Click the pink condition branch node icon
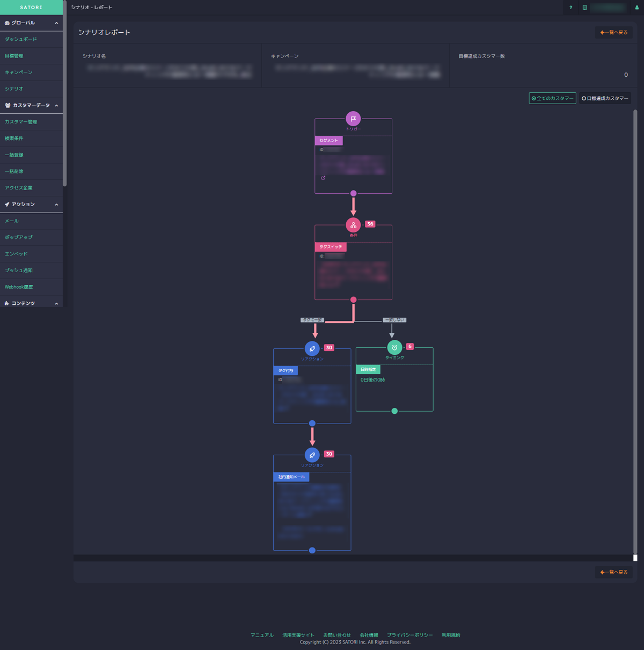Screen dimensions: 644x650 [x=353, y=225]
